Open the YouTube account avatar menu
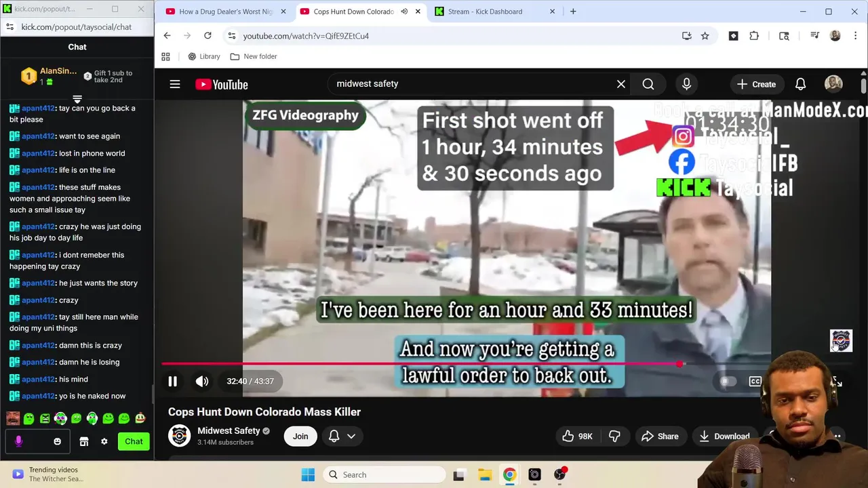The width and height of the screenshot is (868, 488). pos(833,84)
